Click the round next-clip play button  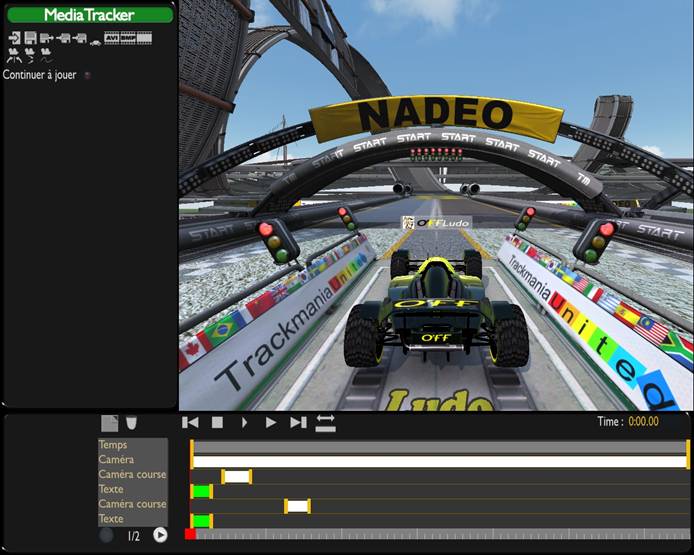(x=160, y=536)
